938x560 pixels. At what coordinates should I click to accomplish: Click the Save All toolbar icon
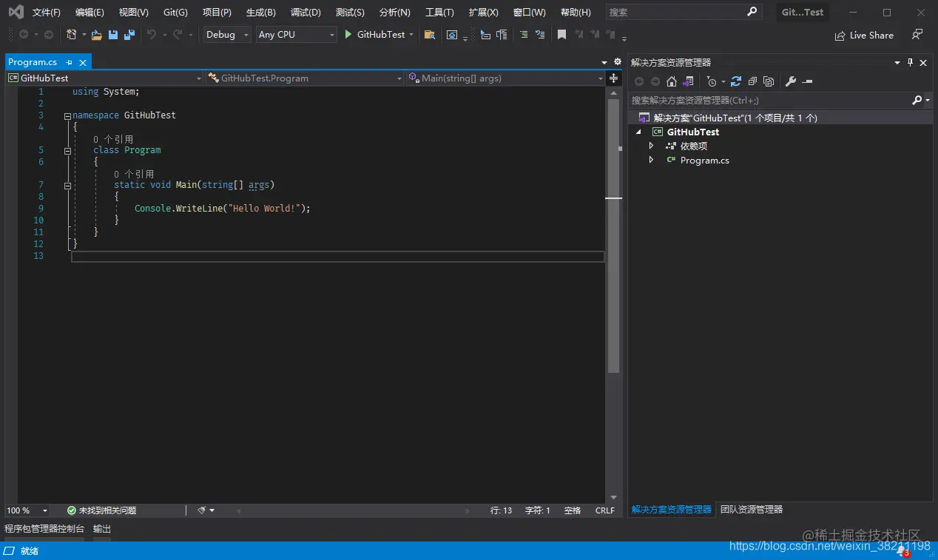click(x=129, y=35)
